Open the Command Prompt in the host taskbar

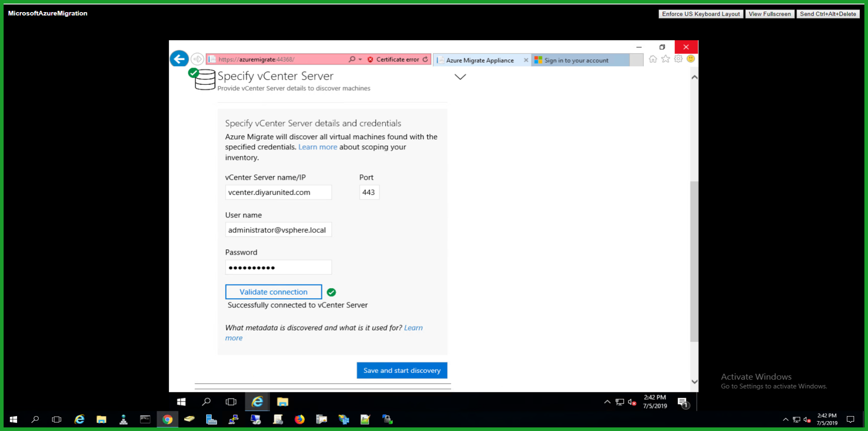145,420
